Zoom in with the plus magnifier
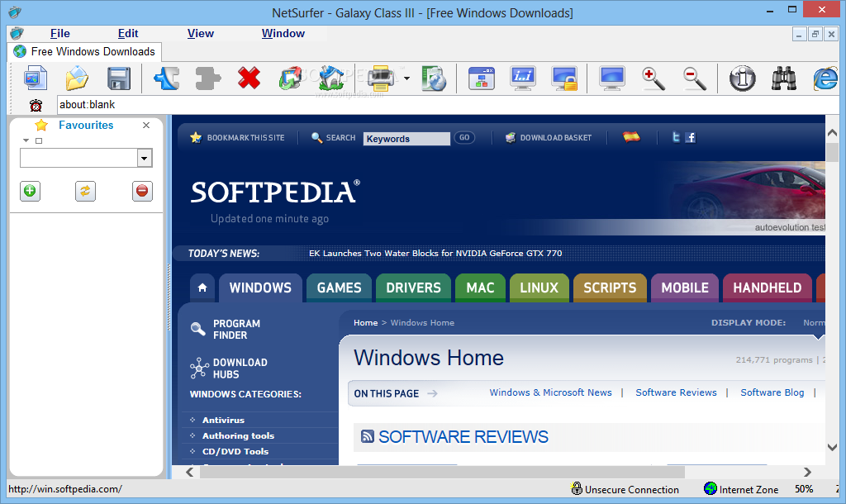Viewport: 846px width, 504px height. pos(654,78)
